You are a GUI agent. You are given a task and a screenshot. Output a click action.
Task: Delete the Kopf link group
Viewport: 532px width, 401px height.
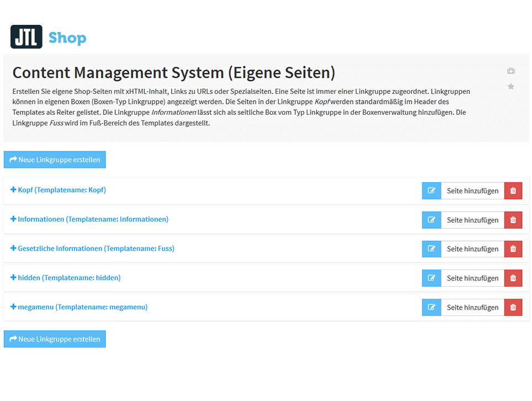pyautogui.click(x=513, y=190)
